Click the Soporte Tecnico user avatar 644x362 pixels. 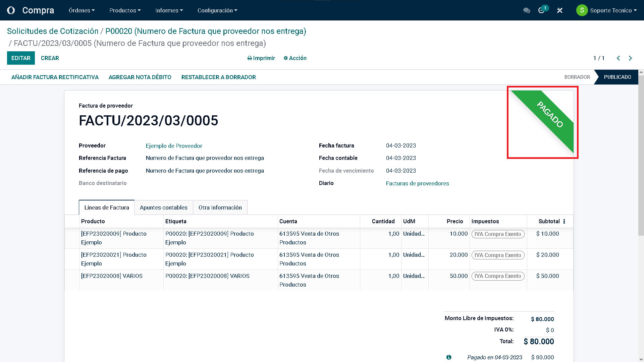coord(582,10)
